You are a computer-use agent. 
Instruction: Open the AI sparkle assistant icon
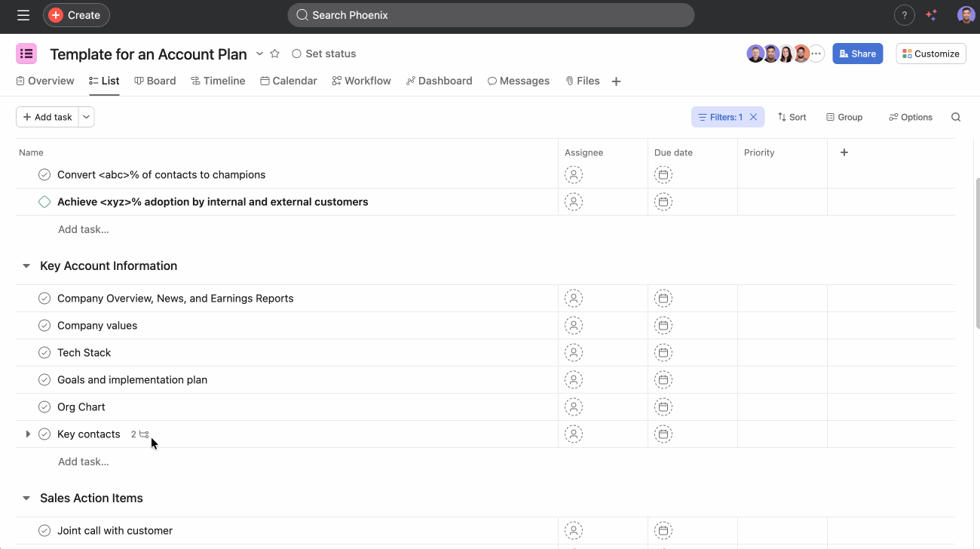[932, 15]
